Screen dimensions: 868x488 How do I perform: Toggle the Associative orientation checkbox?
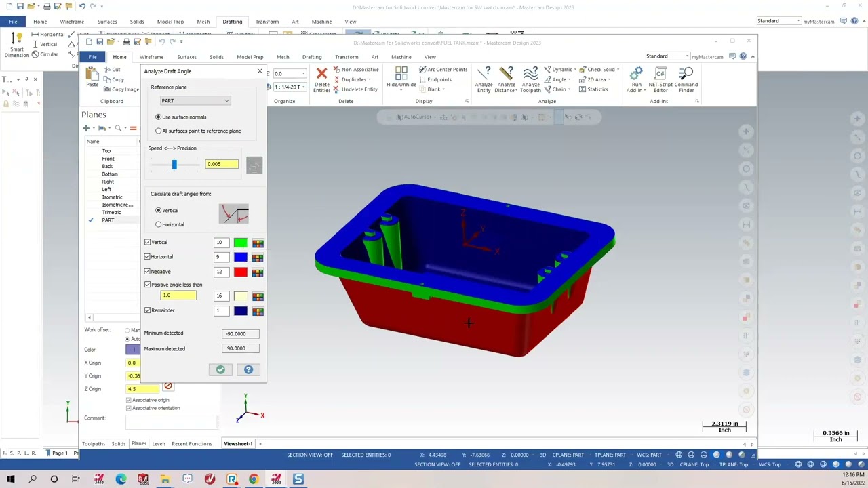pyautogui.click(x=129, y=408)
